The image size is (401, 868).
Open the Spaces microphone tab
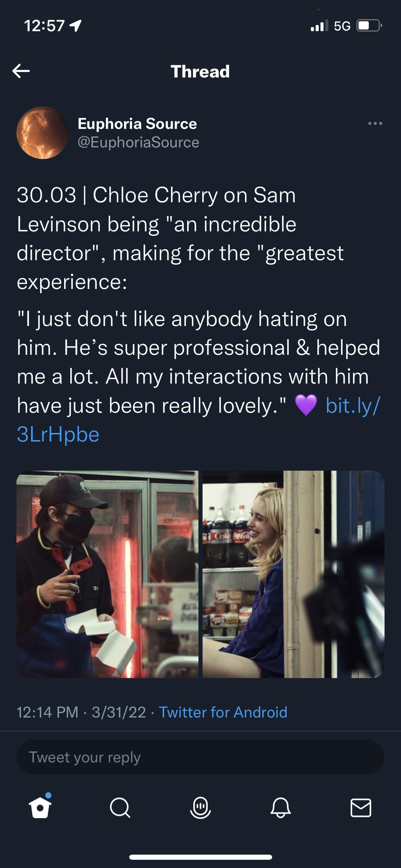pos(200,808)
